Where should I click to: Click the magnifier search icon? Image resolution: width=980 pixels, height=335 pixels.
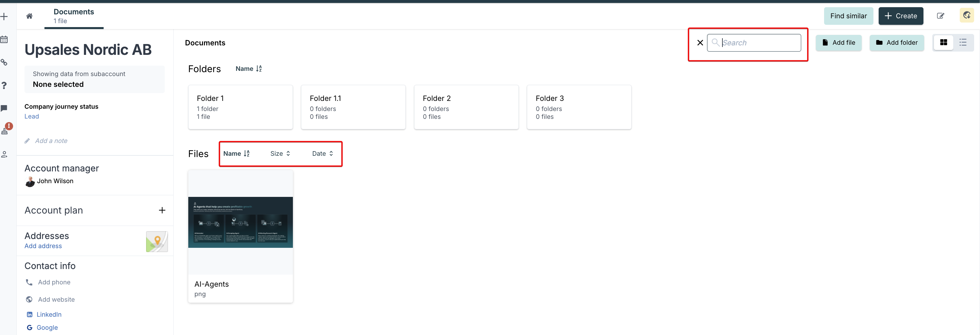(715, 42)
